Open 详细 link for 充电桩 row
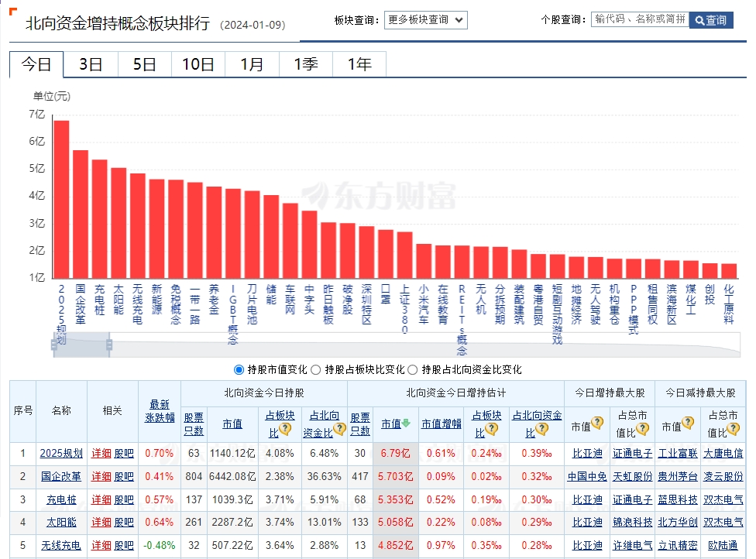 click(x=101, y=500)
